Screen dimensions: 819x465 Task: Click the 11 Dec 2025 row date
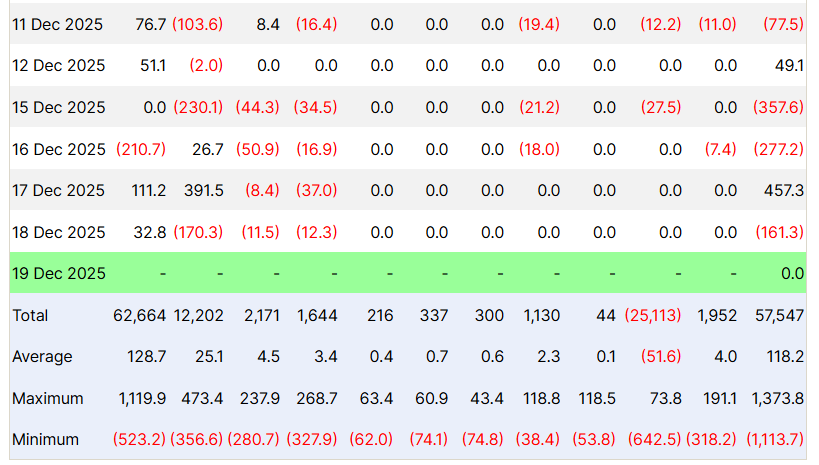tap(58, 24)
